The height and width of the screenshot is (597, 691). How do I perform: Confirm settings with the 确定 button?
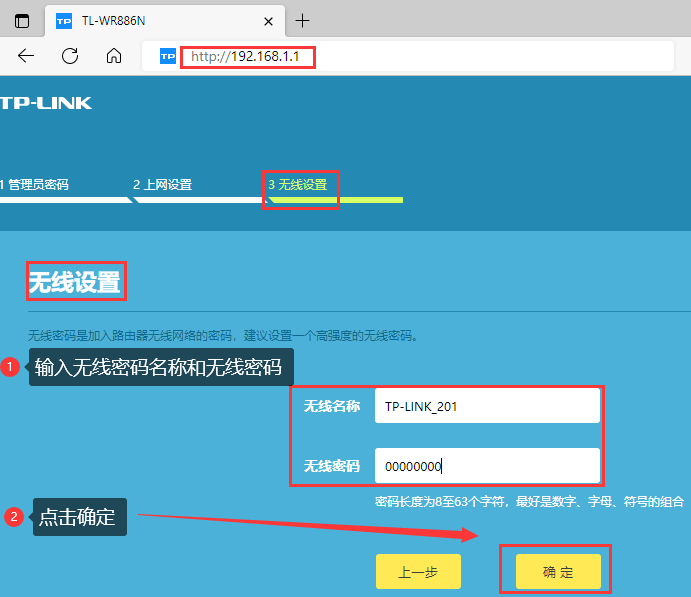coord(558,572)
